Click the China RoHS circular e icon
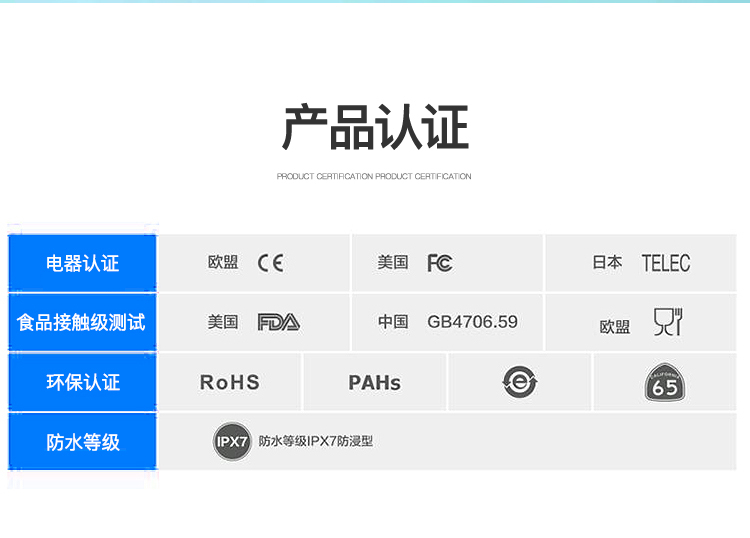The image size is (750, 538). click(x=520, y=382)
